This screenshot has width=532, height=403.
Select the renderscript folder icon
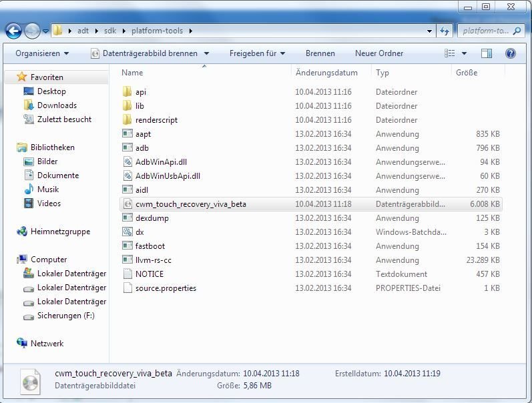pos(127,119)
